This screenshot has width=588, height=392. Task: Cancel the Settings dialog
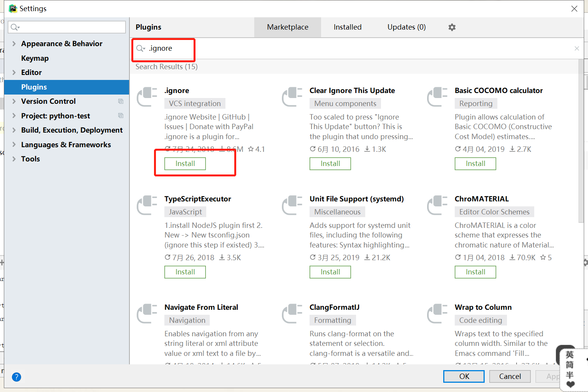click(510, 376)
